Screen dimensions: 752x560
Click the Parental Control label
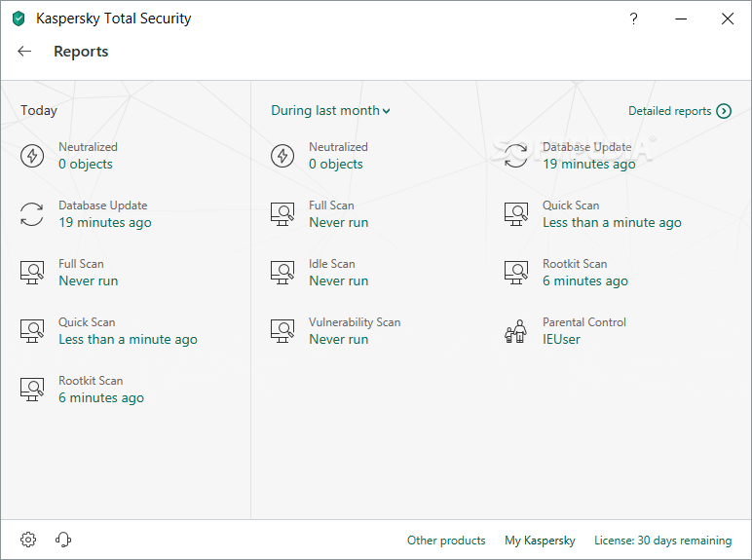pyautogui.click(x=584, y=322)
